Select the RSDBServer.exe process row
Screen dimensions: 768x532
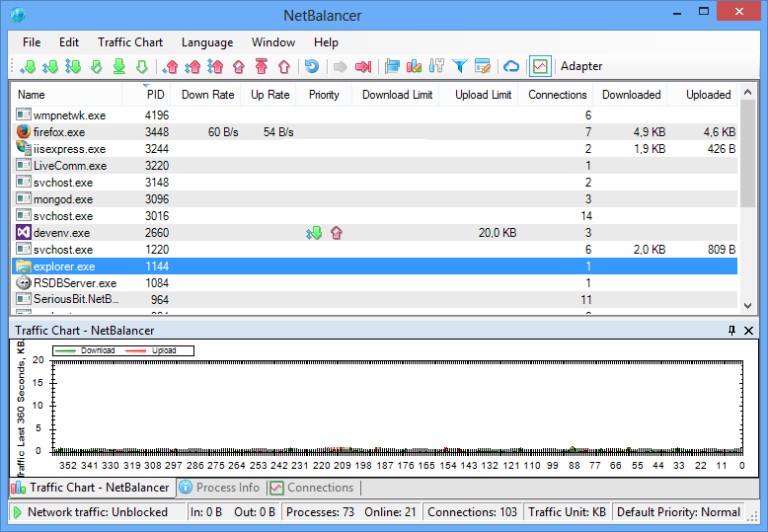click(x=375, y=283)
